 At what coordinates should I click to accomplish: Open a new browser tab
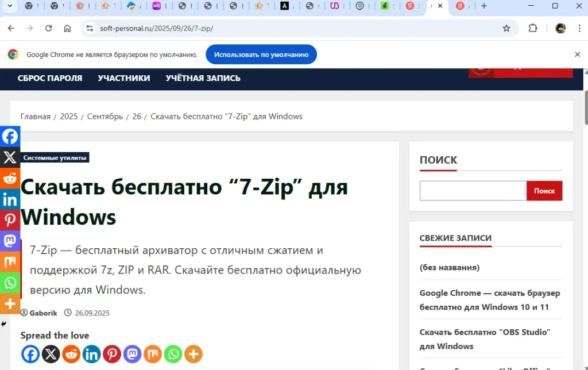[484, 6]
